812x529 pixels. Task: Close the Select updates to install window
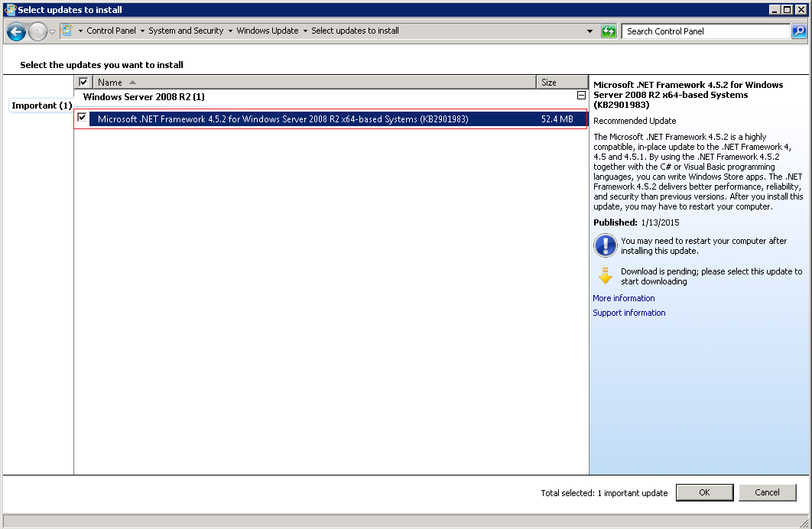801,9
